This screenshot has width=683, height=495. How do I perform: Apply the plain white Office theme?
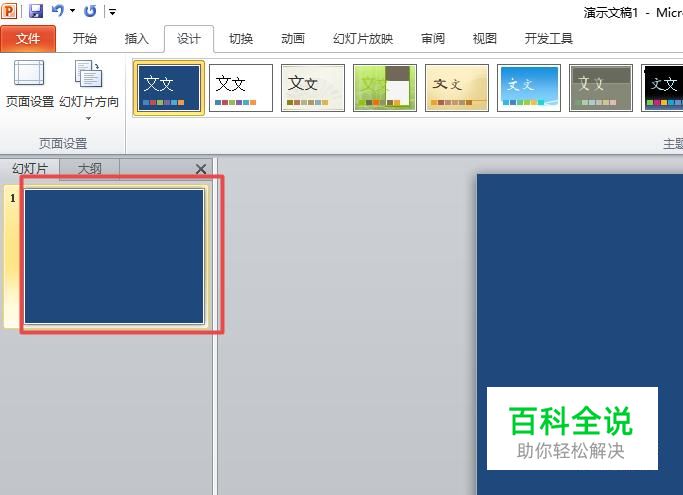click(241, 88)
